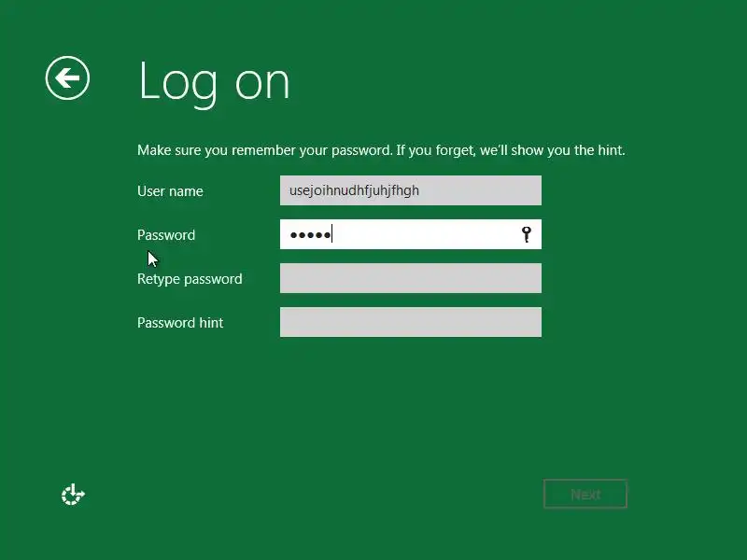
Task: Click the Retype password label
Action: 190,279
